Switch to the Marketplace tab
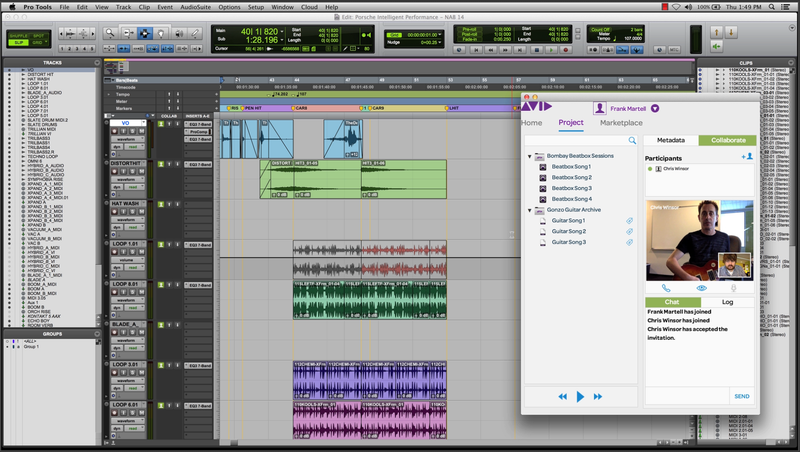Screen dimensions: 800x452 [x=621, y=123]
